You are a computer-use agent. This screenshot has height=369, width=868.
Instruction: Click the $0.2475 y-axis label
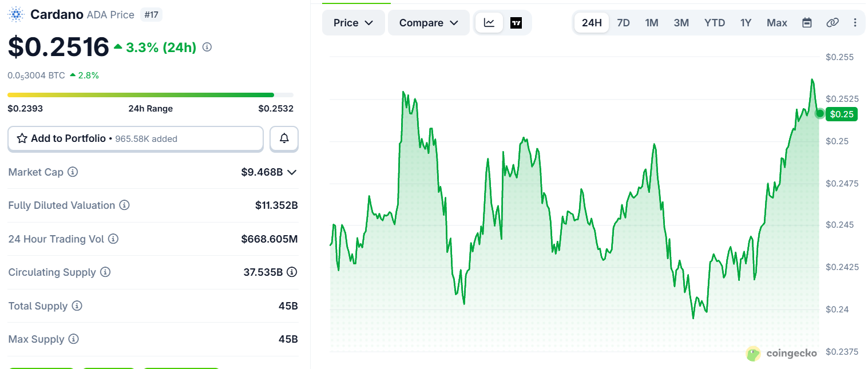point(842,184)
